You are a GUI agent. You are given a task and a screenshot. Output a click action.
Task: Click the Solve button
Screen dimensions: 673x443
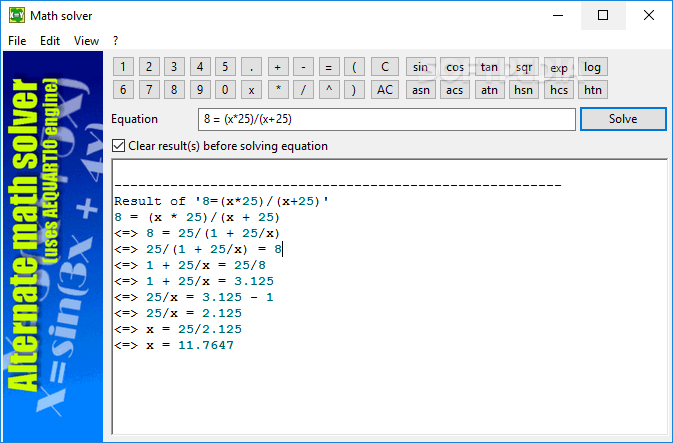coord(623,119)
